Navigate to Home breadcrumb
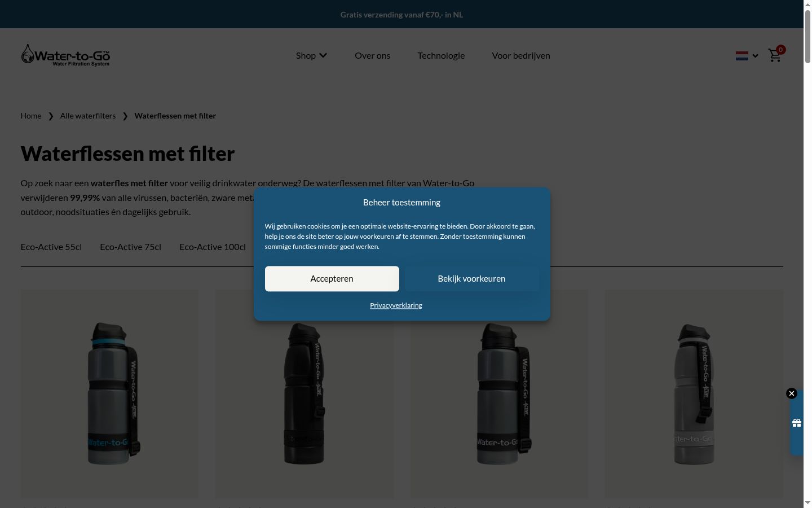812x508 pixels. [31, 116]
